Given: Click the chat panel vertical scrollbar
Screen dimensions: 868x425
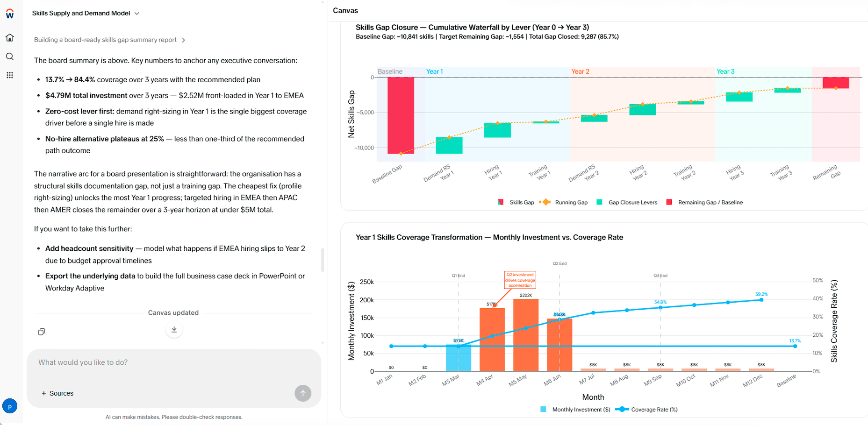Looking at the screenshot, I should pyautogui.click(x=323, y=260).
